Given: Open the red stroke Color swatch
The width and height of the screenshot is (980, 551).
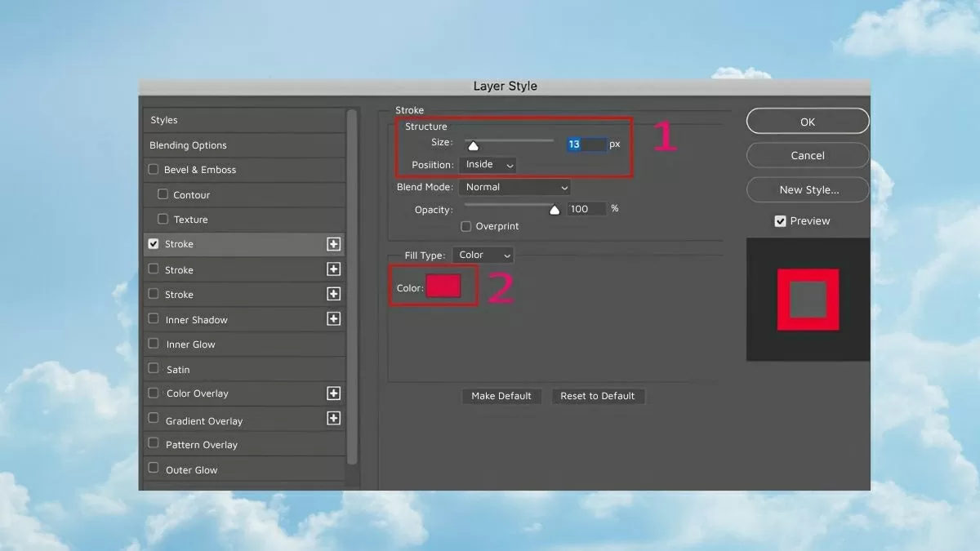Looking at the screenshot, I should pos(443,287).
